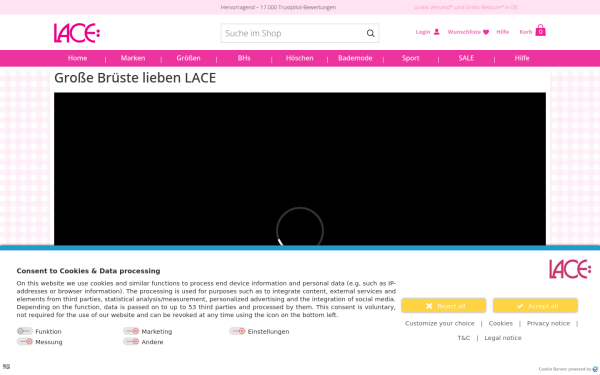Viewport: 600px width, 375px height.
Task: Click the LACE logo in the cookie banner
Action: [570, 269]
